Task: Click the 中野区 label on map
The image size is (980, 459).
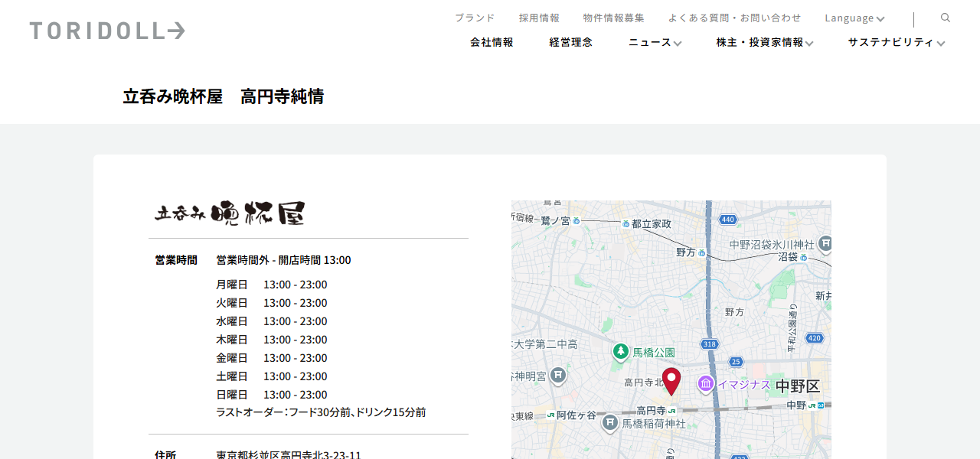Action: pos(798,386)
